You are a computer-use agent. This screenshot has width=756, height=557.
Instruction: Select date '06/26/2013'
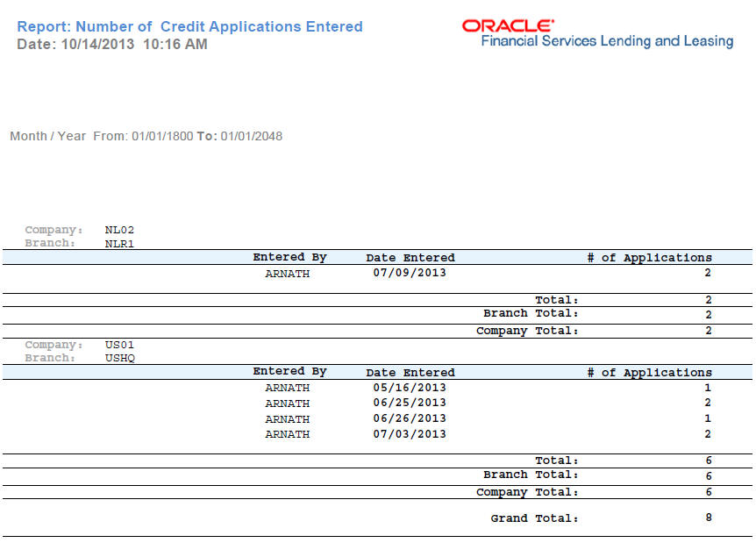(410, 418)
